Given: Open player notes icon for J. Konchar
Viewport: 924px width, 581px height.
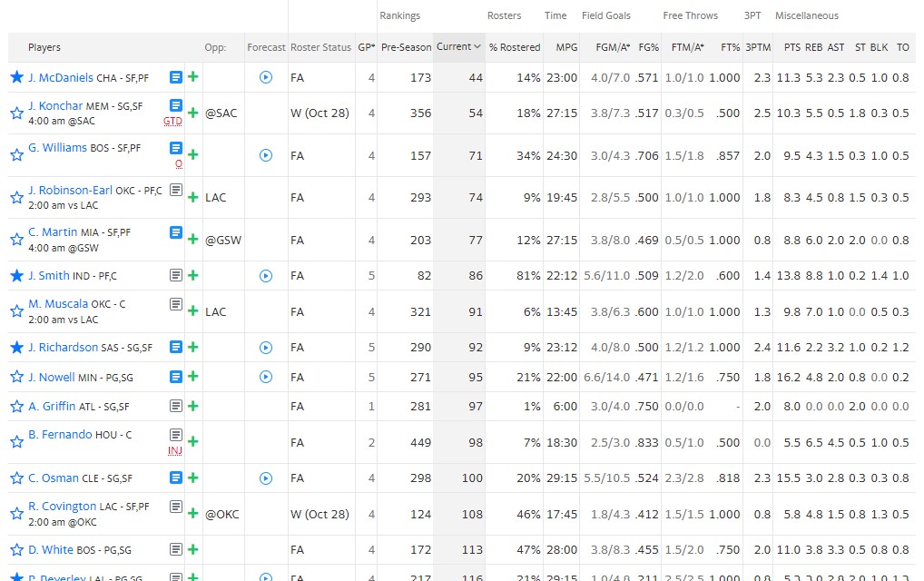Looking at the screenshot, I should coord(176,105).
